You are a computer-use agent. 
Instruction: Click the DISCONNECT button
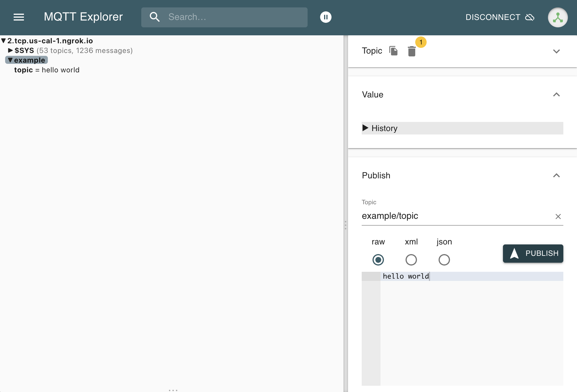click(493, 17)
